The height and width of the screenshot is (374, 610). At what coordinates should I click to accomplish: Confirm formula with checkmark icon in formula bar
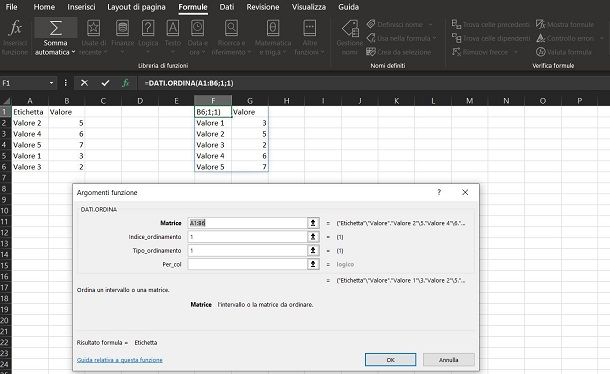click(105, 83)
